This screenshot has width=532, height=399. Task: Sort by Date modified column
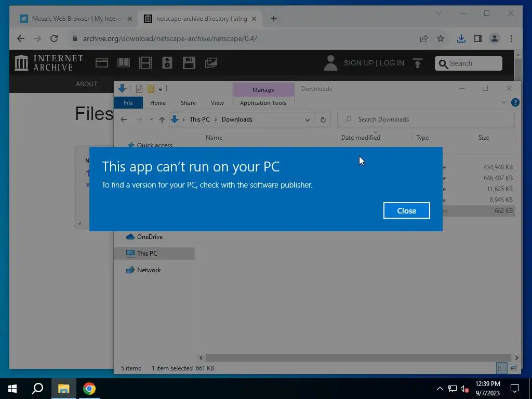(x=361, y=138)
